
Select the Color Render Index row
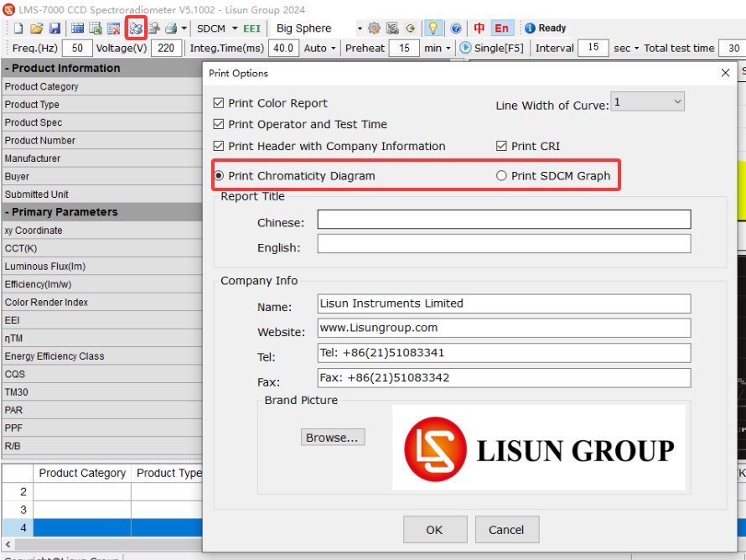[x=102, y=302]
